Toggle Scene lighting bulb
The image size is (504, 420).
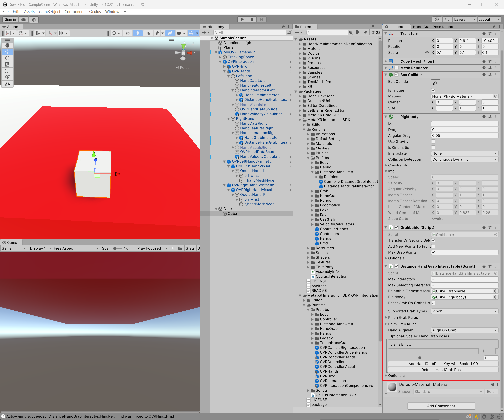138,33
